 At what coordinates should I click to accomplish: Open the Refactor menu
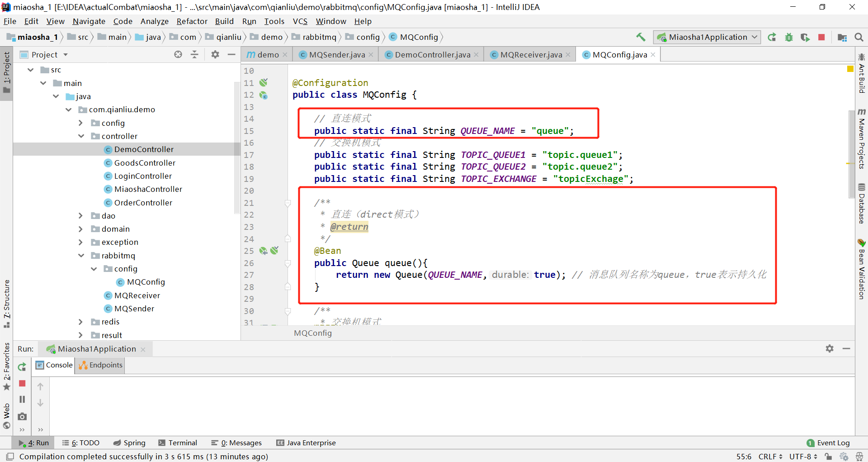pyautogui.click(x=192, y=21)
